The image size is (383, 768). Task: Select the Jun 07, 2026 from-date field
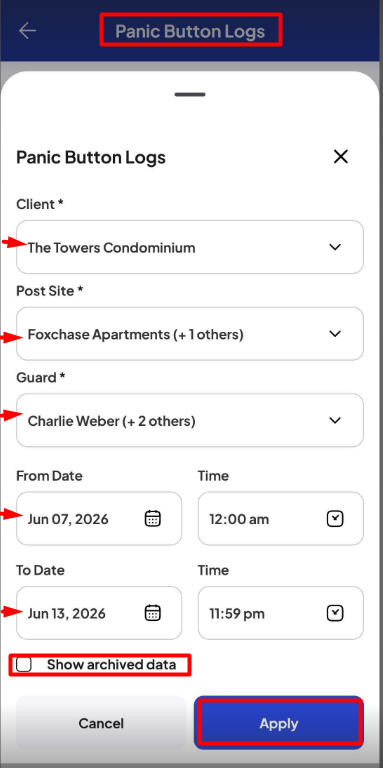tap(99, 519)
